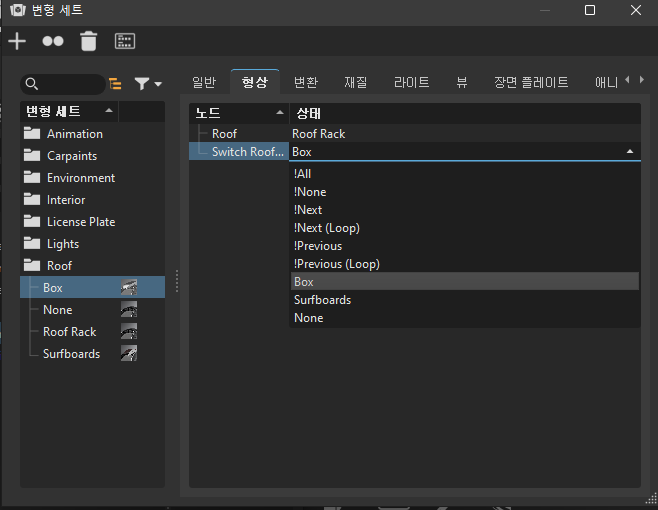658x510 pixels.
Task: Choose !None from the state dropdown
Action: [x=465, y=192]
